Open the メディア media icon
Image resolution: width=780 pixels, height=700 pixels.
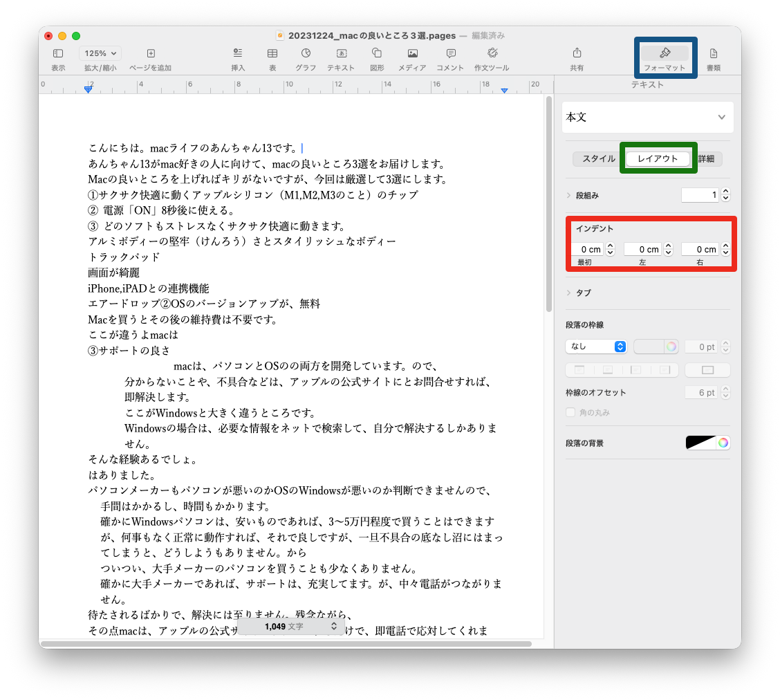point(412,53)
